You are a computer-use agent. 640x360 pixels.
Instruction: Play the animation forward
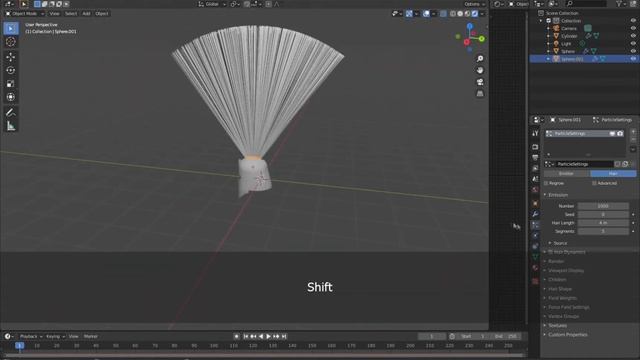[268, 336]
